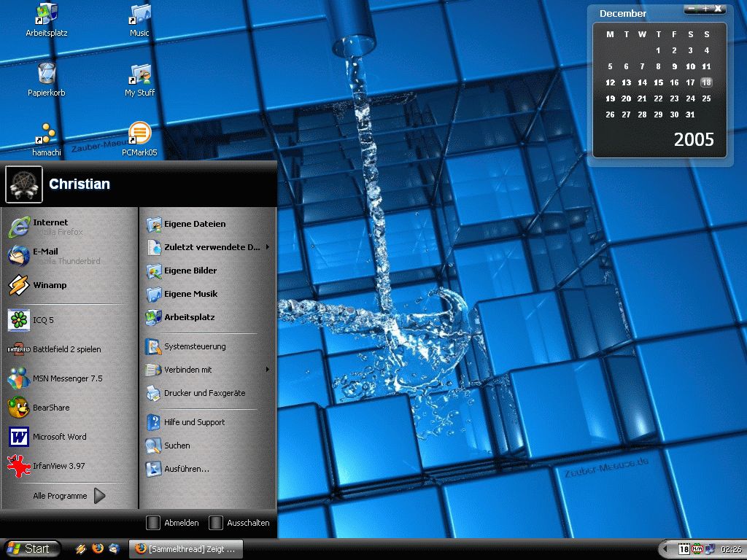The image size is (747, 560).
Task: Open Eigene Dateien menu entry
Action: click(194, 224)
